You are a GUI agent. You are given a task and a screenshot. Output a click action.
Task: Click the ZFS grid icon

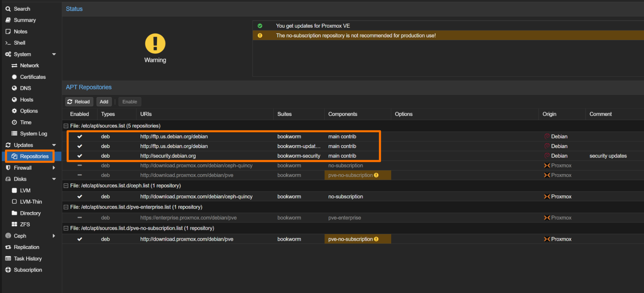[14, 224]
